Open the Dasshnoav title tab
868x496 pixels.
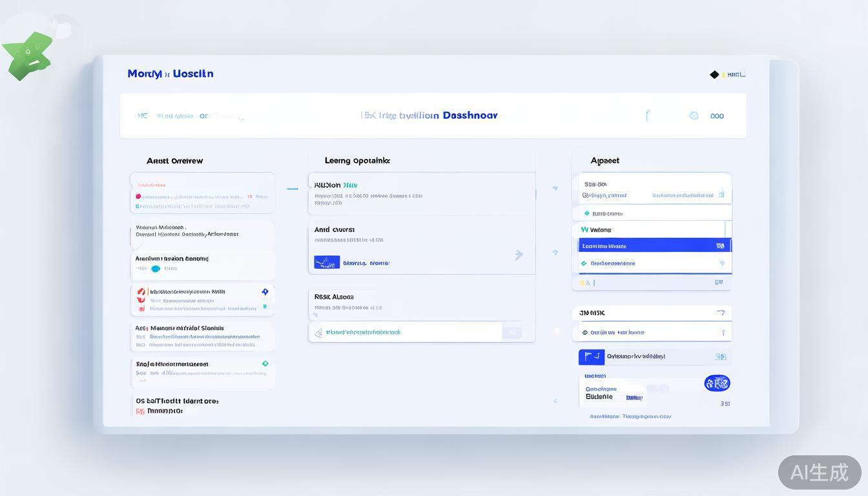tap(470, 116)
